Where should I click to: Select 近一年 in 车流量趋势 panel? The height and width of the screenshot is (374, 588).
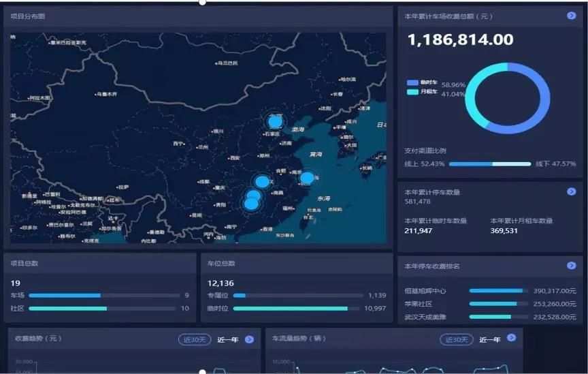point(489,339)
